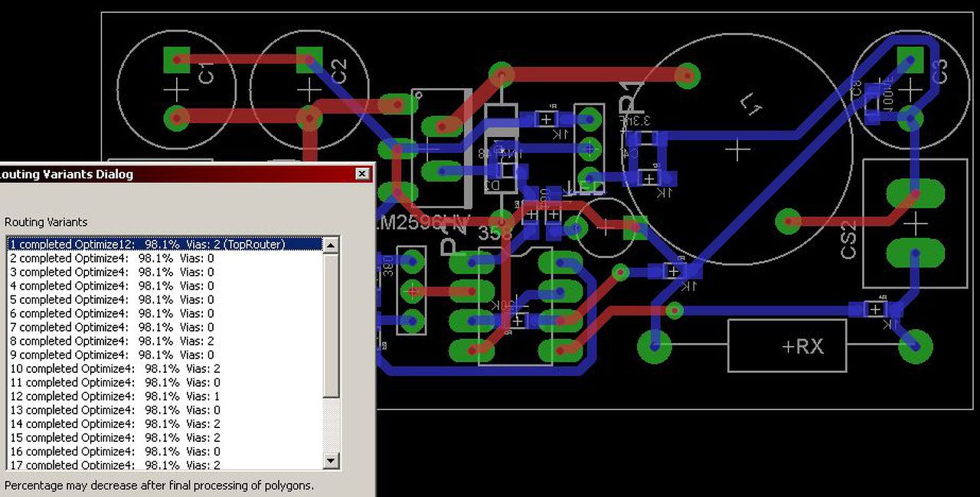This screenshot has height=497, width=980.
Task: Select routing variant 4 completed Optimize4
Action: pyautogui.click(x=165, y=286)
